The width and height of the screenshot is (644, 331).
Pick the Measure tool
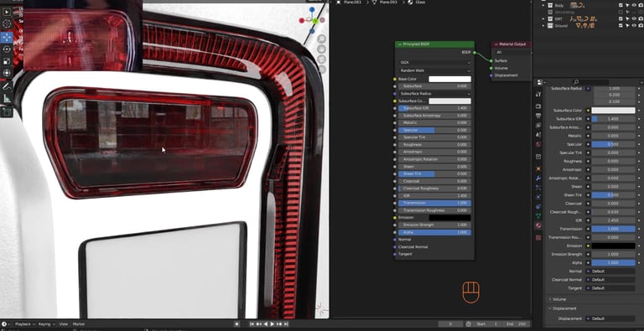point(7,99)
